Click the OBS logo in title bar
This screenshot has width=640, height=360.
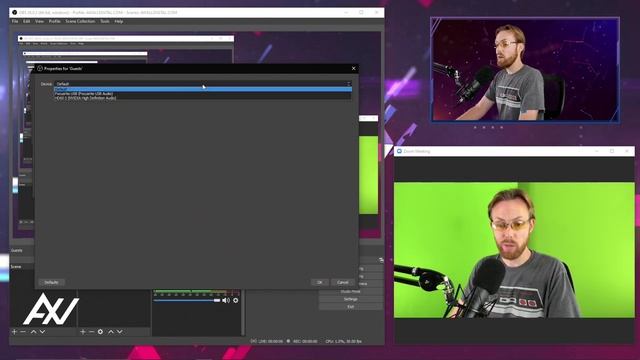[14, 13]
